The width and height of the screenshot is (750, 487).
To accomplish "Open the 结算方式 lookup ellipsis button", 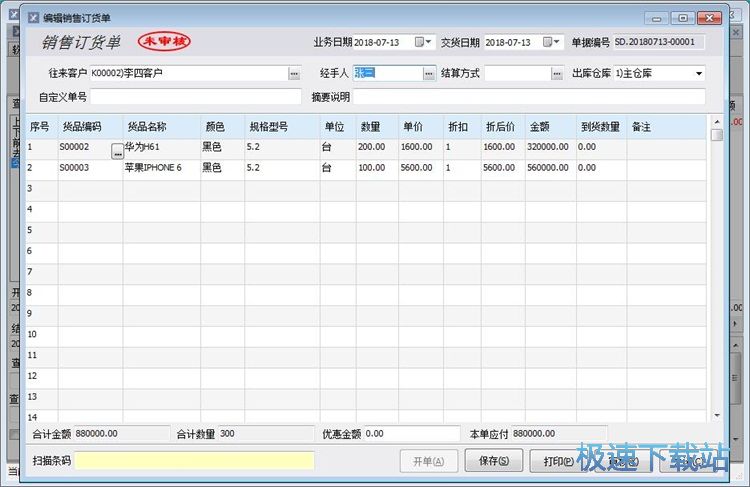I will click(x=557, y=74).
